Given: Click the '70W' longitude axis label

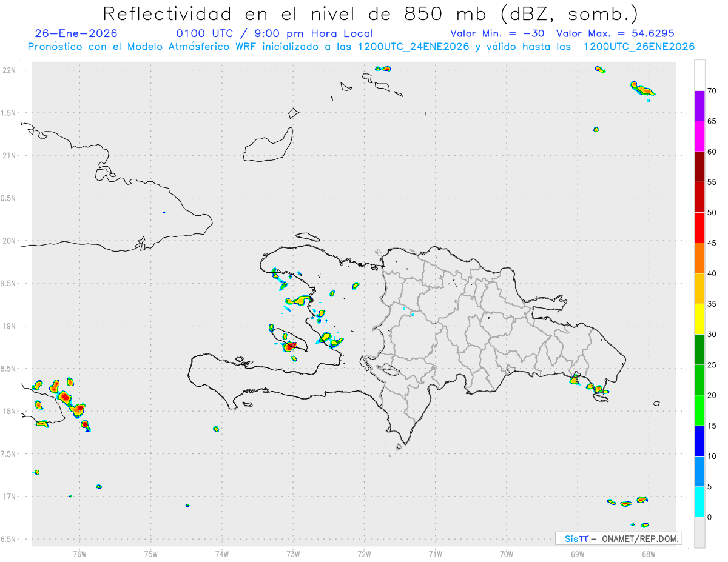Looking at the screenshot, I should pyautogui.click(x=507, y=554).
